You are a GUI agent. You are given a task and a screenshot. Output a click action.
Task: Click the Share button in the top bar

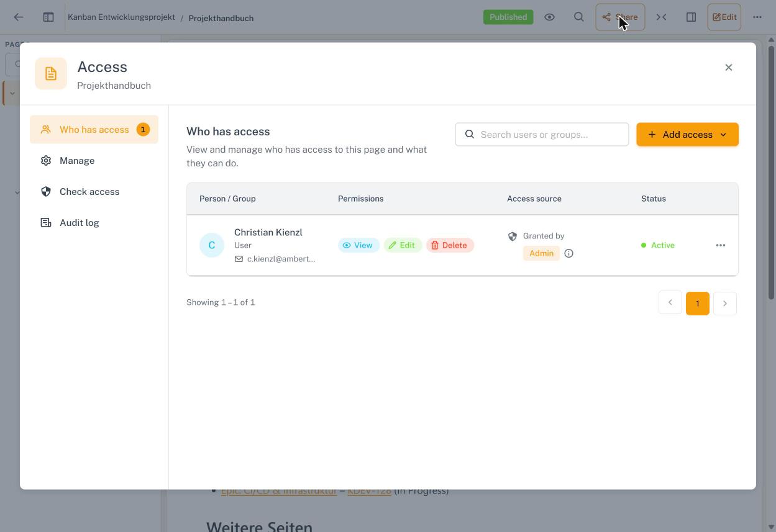click(x=620, y=17)
